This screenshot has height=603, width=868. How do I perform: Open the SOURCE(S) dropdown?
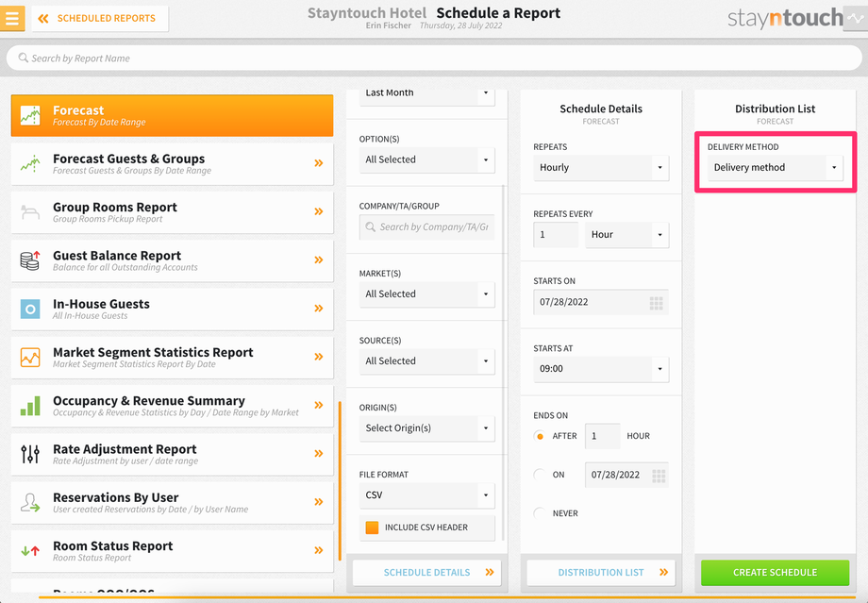click(426, 361)
